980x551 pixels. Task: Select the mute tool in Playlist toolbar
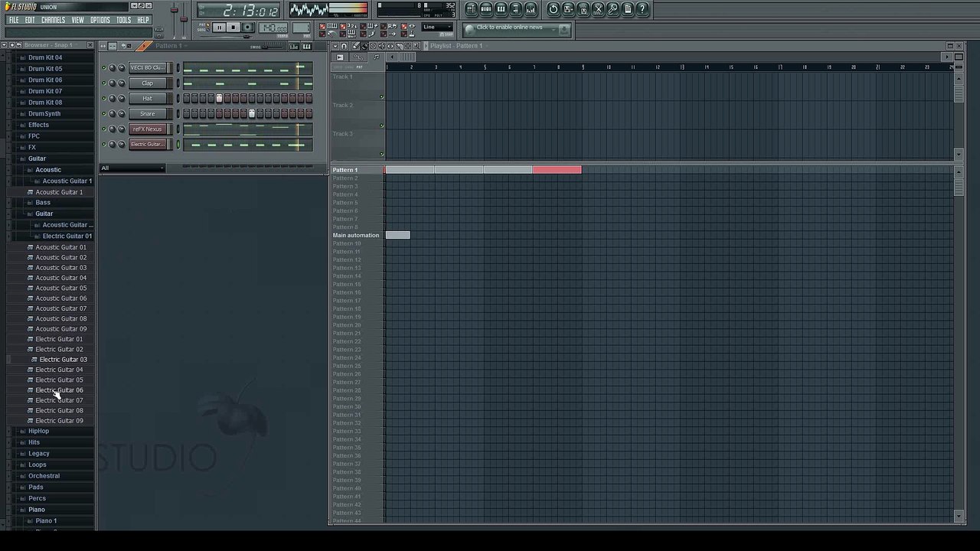click(382, 45)
